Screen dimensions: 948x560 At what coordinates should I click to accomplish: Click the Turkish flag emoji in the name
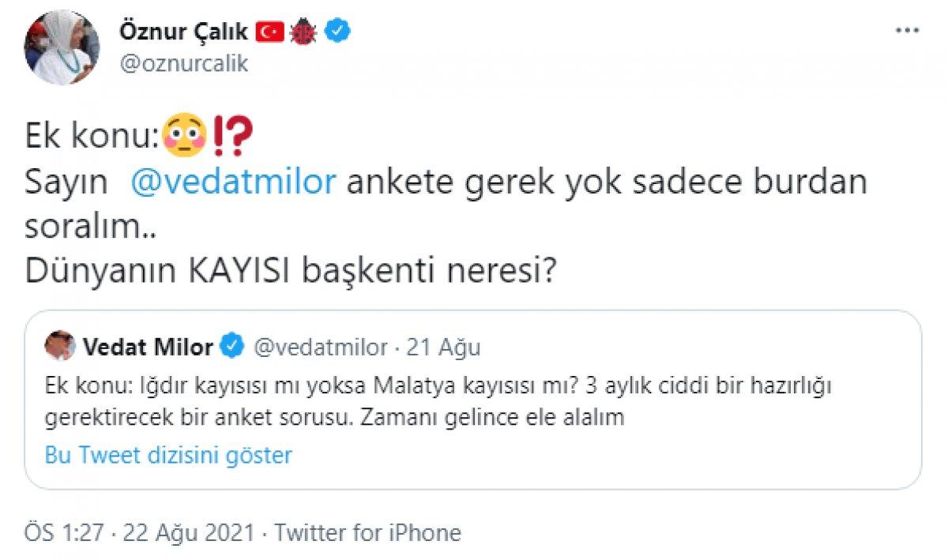[x=269, y=32]
